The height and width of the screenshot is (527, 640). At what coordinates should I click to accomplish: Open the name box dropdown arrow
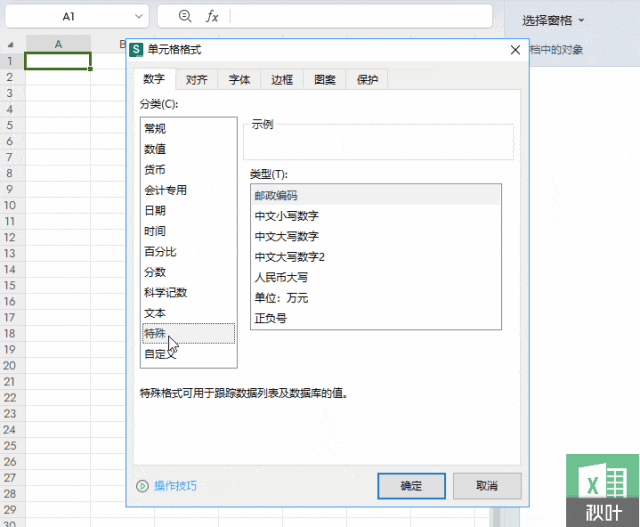click(139, 16)
